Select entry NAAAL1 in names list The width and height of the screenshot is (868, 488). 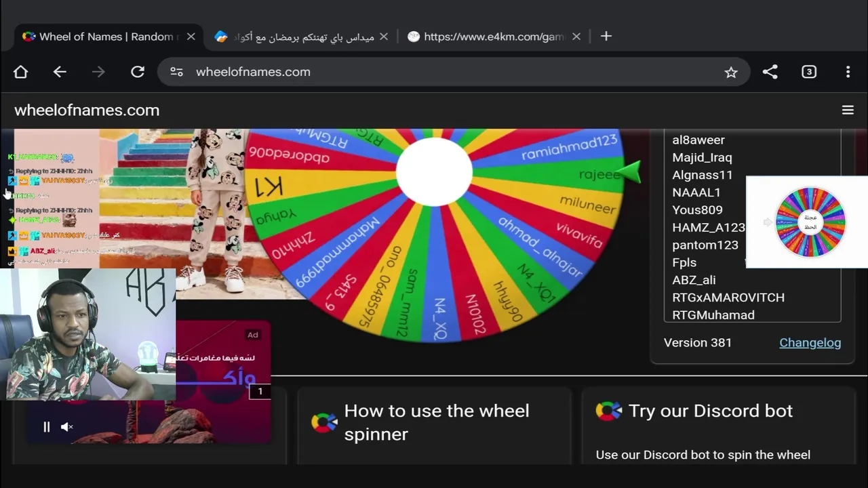(x=696, y=192)
